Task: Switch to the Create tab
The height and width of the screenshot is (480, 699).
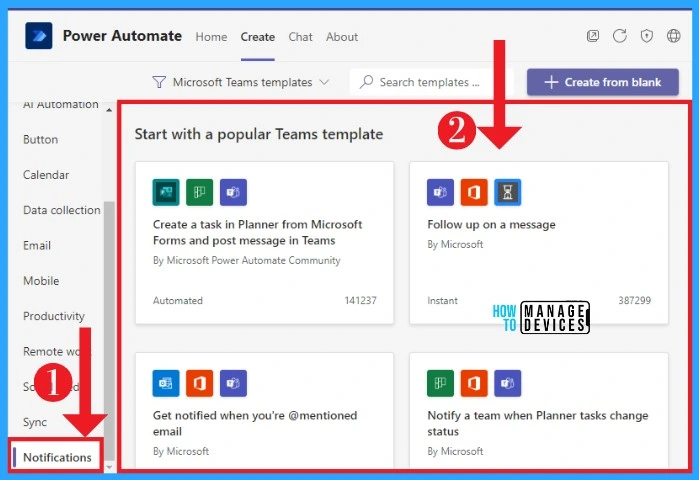Action: coord(258,37)
